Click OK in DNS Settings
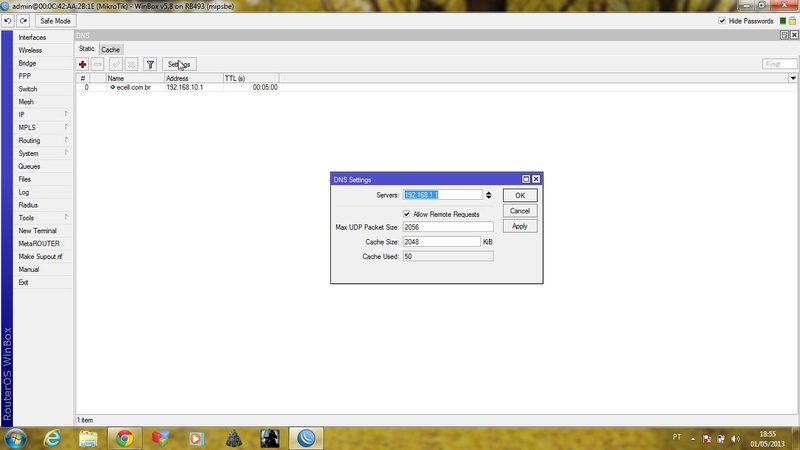Viewport: 800px width, 450px height. click(x=520, y=195)
